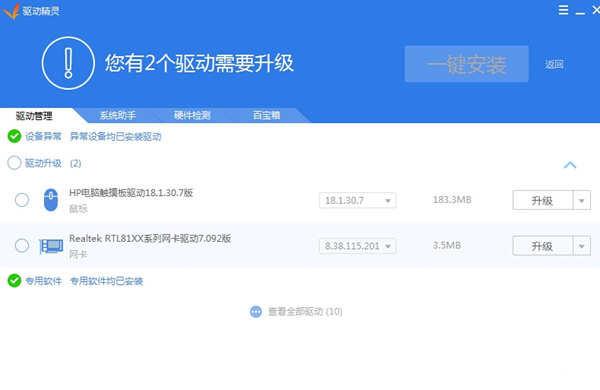Screen dimensions: 600x390
Task: Click the HP电脑触摸板驱动18.1.30.7版 title
Action: coord(131,193)
